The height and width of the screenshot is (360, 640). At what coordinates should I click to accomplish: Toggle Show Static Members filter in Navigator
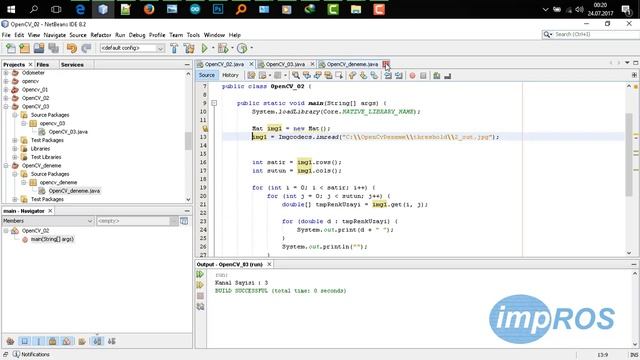point(39,341)
